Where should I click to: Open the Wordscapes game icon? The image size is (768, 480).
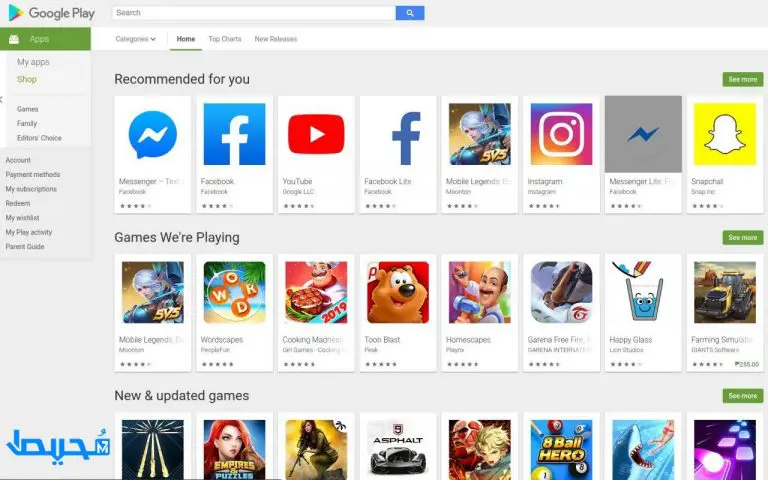point(234,292)
